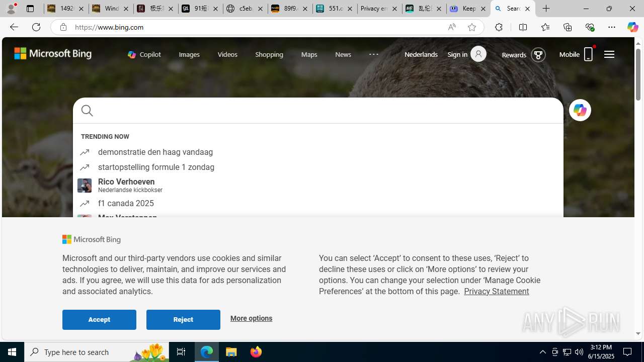644x362 pixels.
Task: Open the Mobile phone icon
Action: coord(588,54)
